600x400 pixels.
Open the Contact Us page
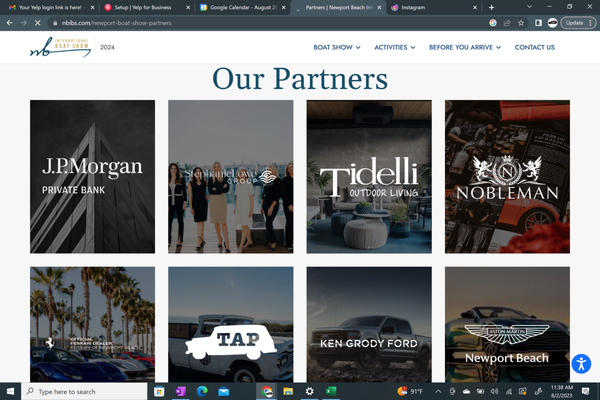[535, 47]
